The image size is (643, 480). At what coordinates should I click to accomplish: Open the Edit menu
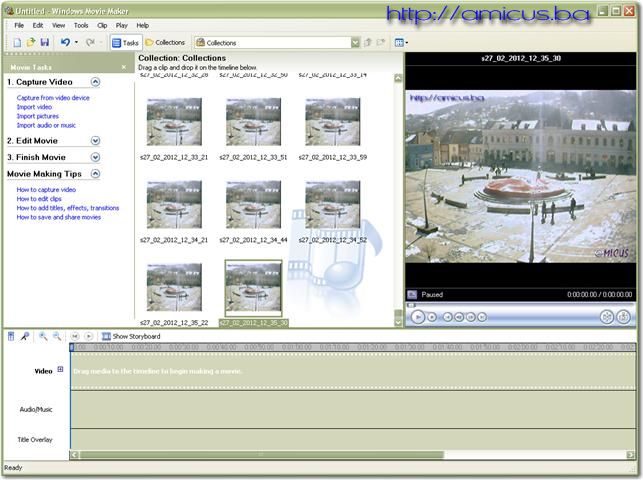pyautogui.click(x=38, y=25)
